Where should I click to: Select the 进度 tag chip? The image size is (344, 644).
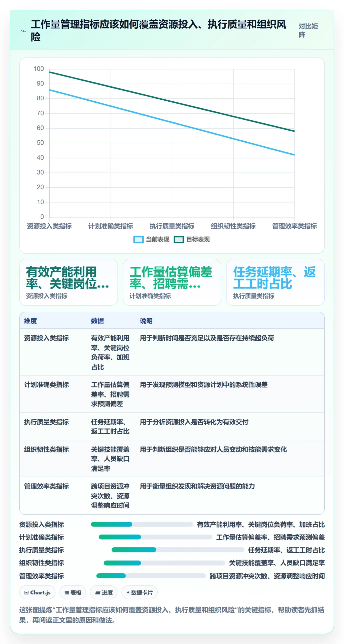tap(104, 592)
